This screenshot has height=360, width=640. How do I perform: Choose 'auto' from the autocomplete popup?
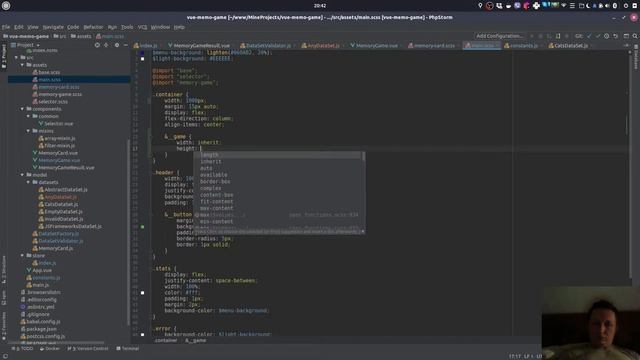click(x=278, y=168)
